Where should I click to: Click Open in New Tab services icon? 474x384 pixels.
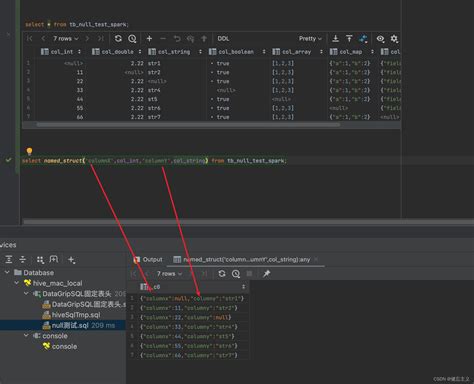tap(54, 259)
